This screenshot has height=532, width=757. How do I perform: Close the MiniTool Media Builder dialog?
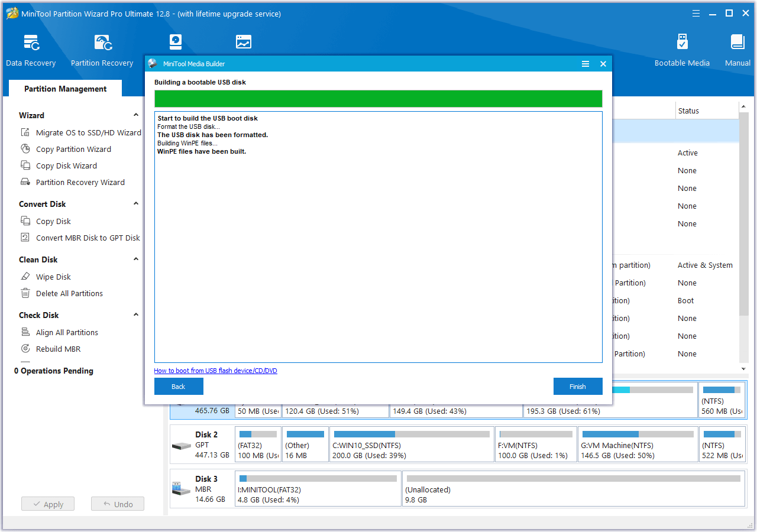[603, 64]
